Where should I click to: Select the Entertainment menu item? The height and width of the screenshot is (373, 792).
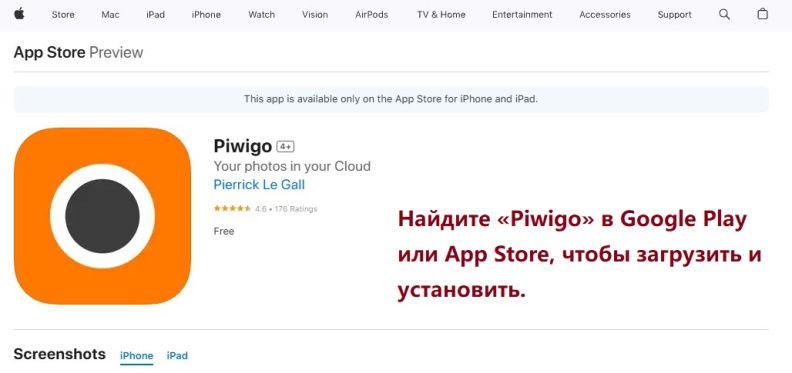tap(522, 15)
